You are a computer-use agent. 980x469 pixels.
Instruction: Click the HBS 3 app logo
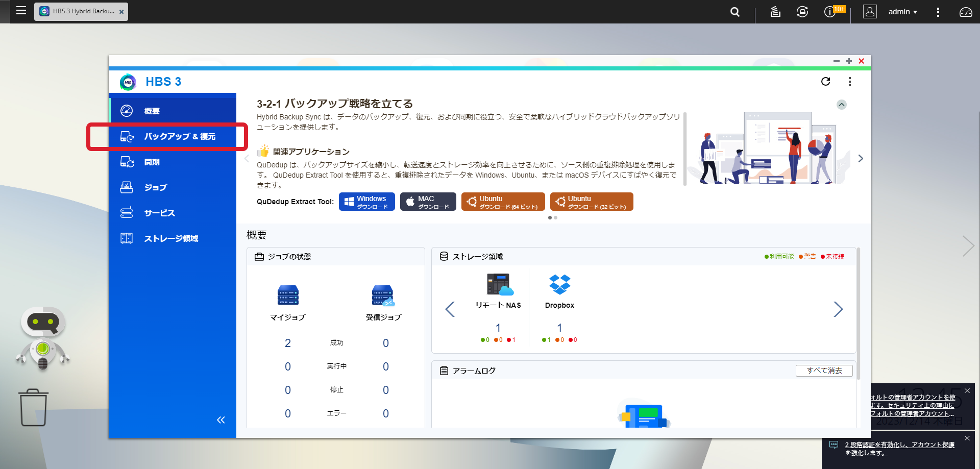128,82
